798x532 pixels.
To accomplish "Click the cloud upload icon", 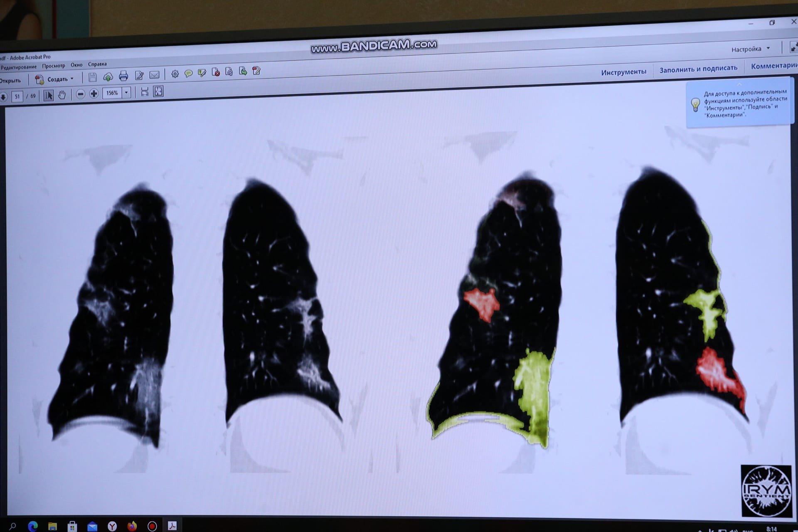I will pos(108,76).
